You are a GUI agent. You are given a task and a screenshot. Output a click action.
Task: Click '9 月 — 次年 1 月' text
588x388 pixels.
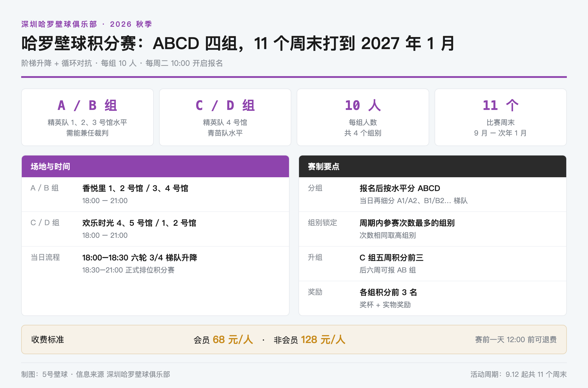coord(501,133)
